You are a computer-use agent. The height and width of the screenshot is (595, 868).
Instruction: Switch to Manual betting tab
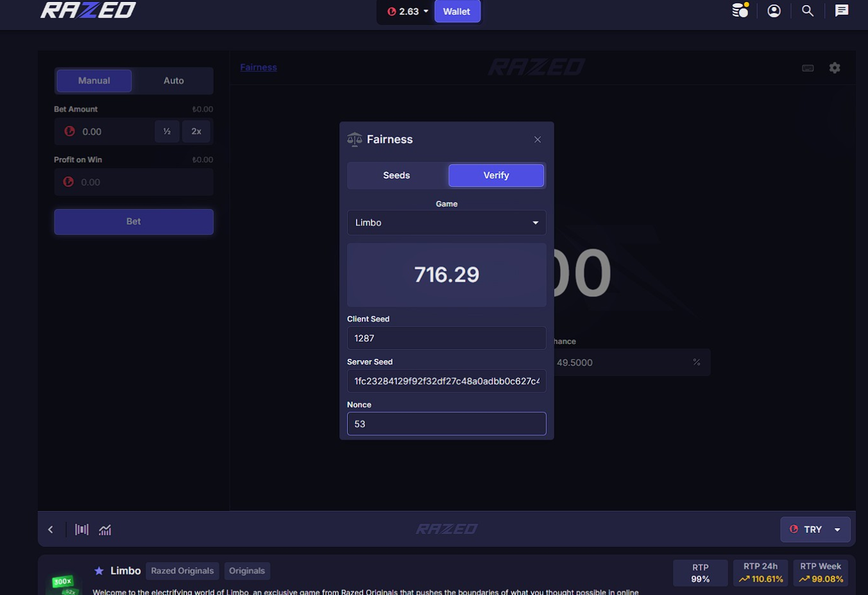click(94, 81)
